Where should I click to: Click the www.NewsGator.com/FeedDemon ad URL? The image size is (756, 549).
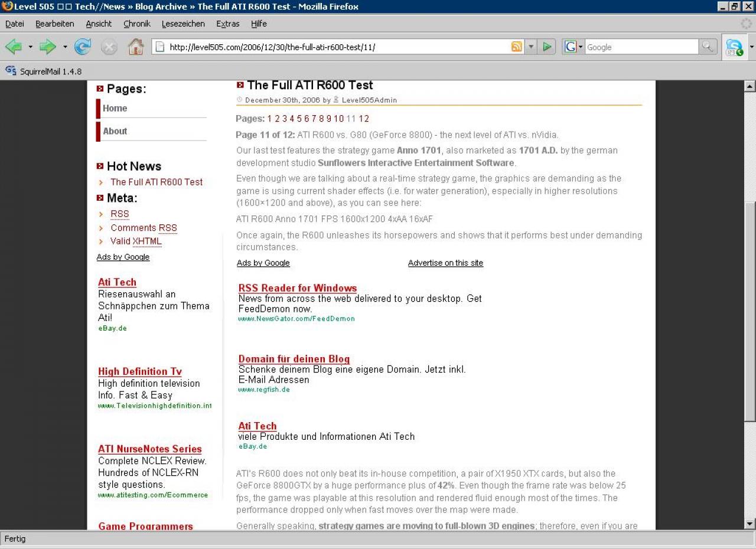click(296, 319)
